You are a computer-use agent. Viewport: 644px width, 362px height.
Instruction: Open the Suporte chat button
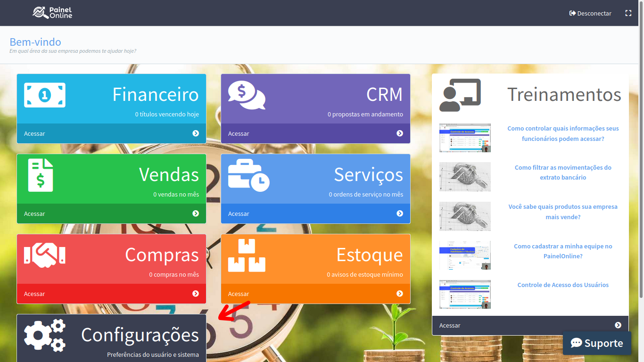pos(597,343)
